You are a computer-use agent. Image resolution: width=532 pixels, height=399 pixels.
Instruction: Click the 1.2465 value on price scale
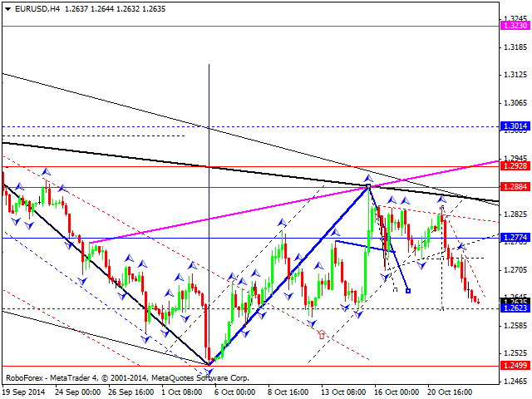click(x=515, y=381)
